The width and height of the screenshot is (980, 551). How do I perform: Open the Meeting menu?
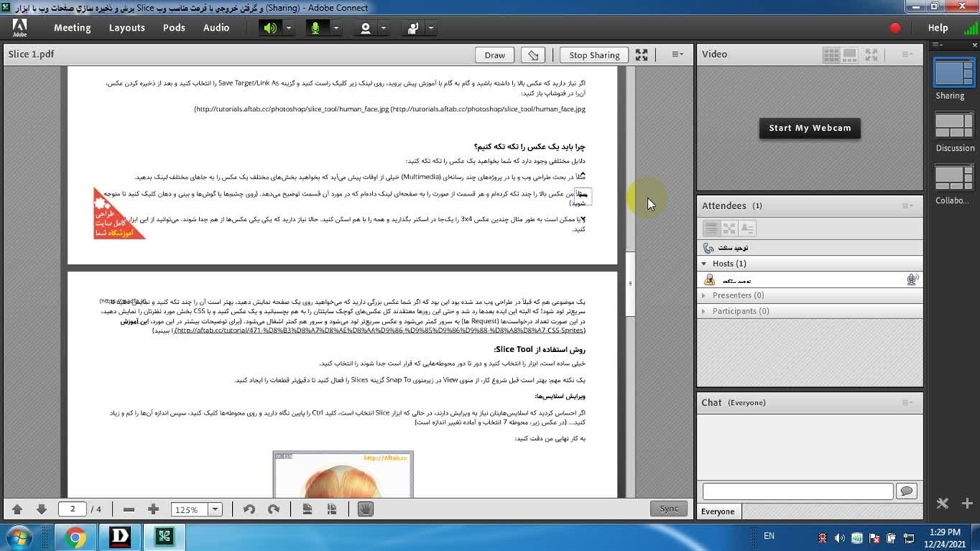pyautogui.click(x=72, y=28)
